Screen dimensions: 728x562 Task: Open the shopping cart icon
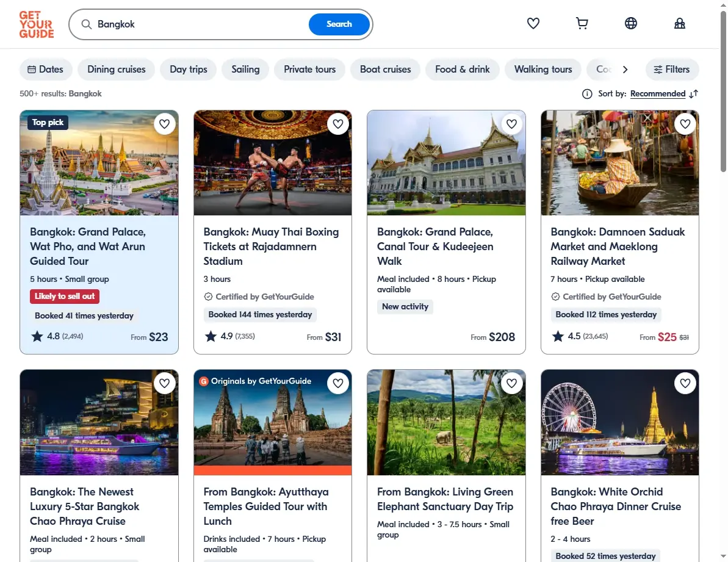coord(582,23)
